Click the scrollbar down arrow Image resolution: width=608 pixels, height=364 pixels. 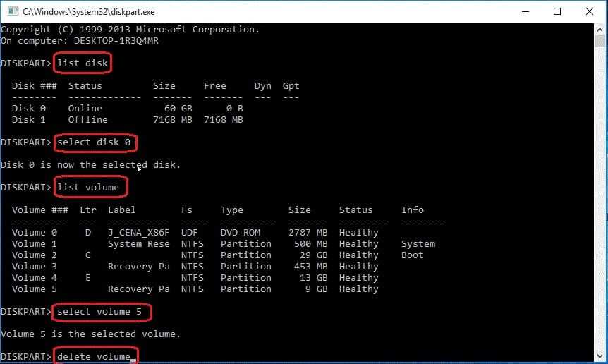[600, 356]
